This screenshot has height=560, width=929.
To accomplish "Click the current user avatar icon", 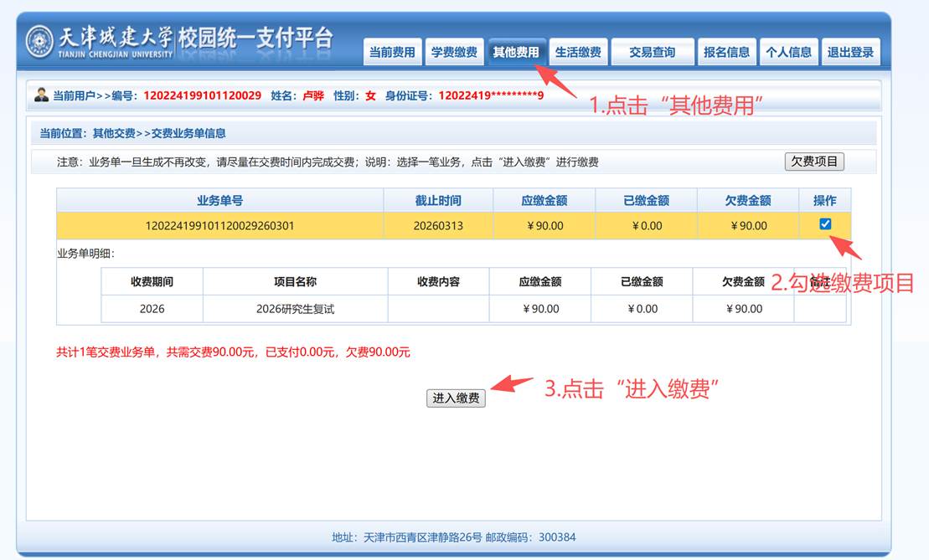I will pos(41,95).
